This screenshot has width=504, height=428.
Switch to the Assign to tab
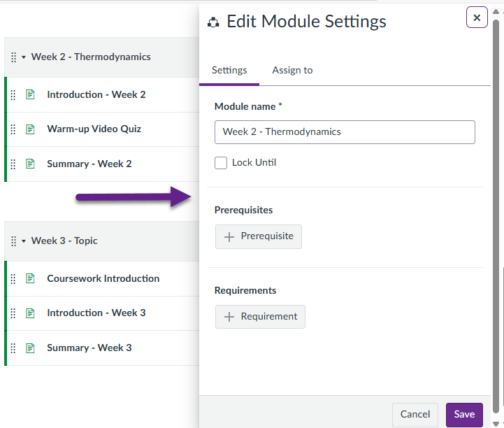point(292,70)
